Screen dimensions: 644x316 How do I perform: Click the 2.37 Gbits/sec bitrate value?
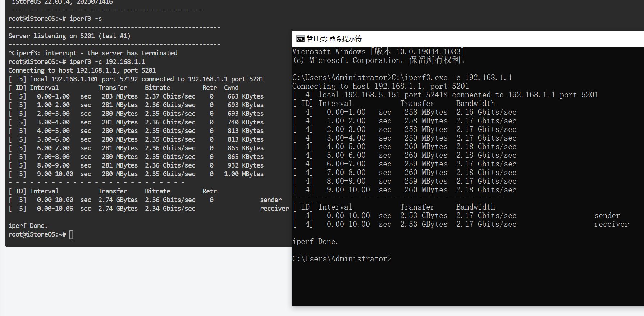[170, 96]
